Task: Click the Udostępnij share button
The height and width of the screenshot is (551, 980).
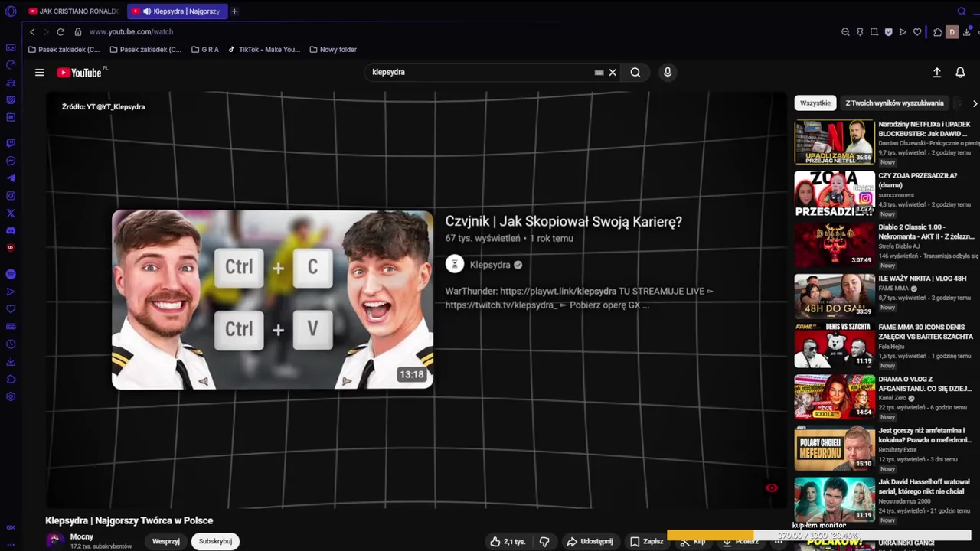Action: point(590,541)
